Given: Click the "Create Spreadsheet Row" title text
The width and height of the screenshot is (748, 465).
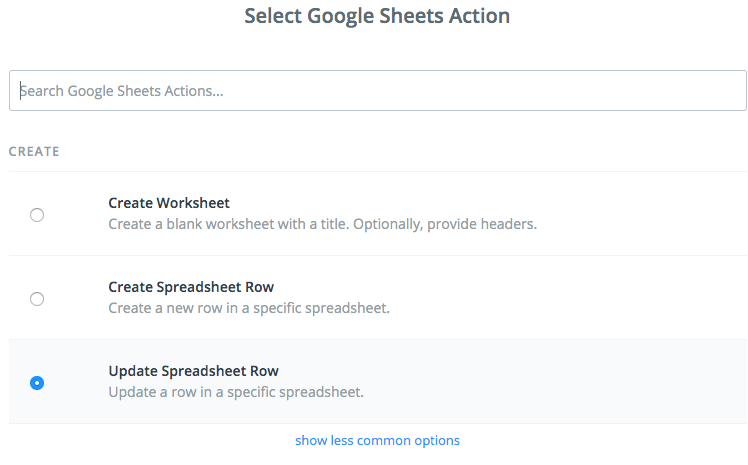Looking at the screenshot, I should coord(191,287).
